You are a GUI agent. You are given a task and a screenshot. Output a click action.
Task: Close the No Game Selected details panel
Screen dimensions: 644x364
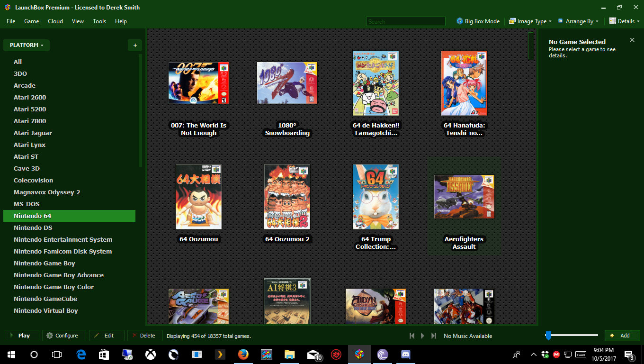tap(632, 40)
